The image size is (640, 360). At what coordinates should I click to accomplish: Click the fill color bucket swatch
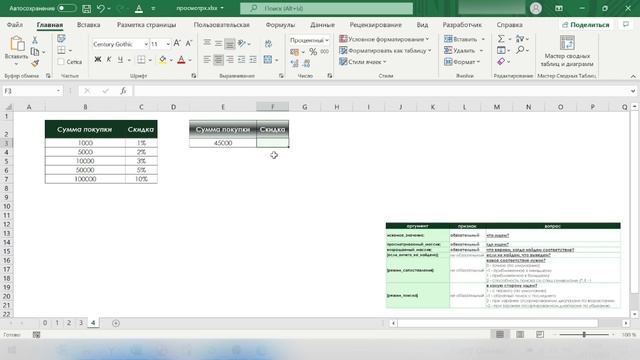163,60
